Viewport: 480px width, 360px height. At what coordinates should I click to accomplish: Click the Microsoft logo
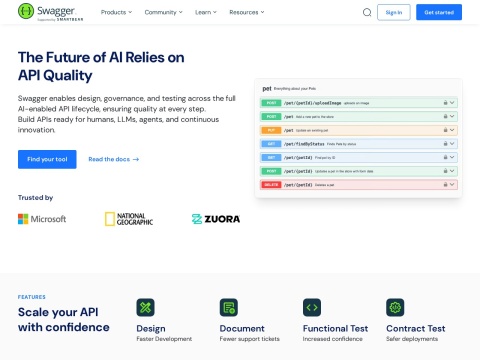coord(42,219)
